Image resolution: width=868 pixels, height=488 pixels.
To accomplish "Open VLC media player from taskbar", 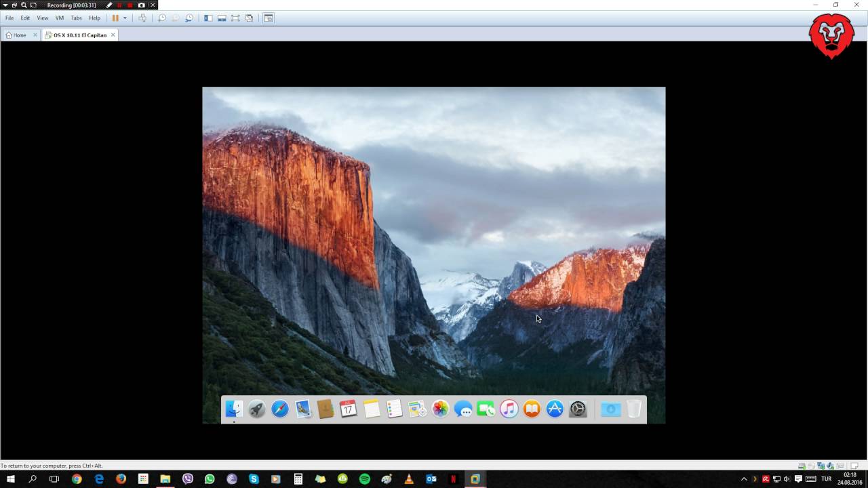I will pyautogui.click(x=409, y=479).
